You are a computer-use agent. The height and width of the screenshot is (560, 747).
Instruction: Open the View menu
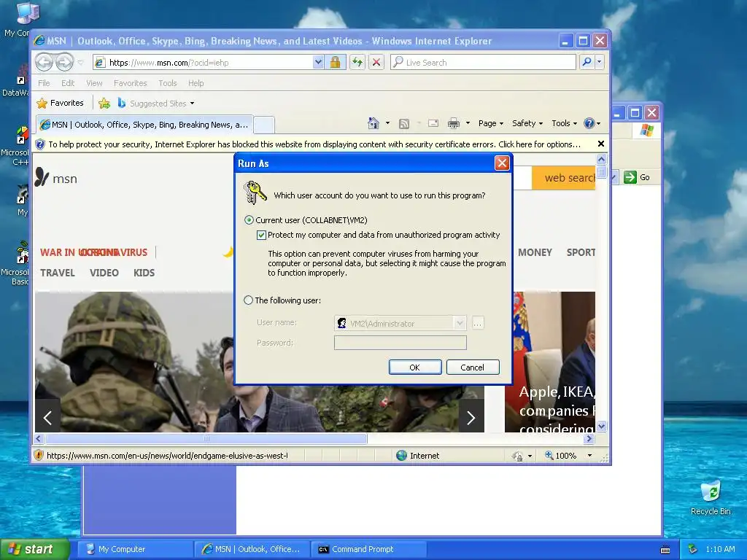pos(94,83)
